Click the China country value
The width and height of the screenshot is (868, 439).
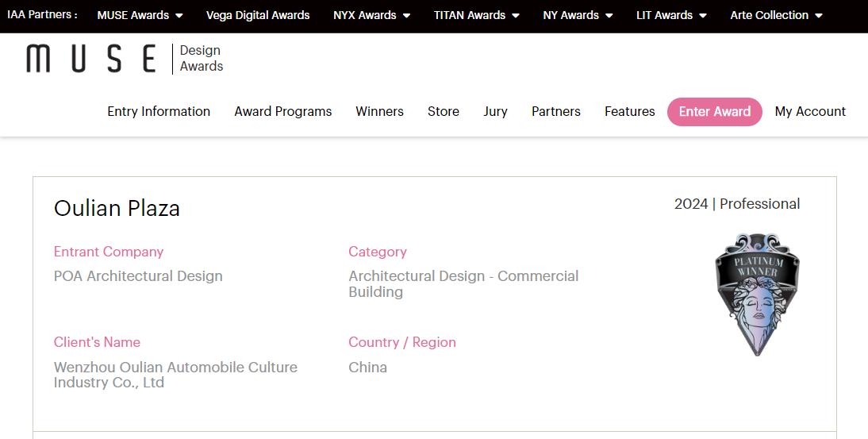[x=367, y=367]
